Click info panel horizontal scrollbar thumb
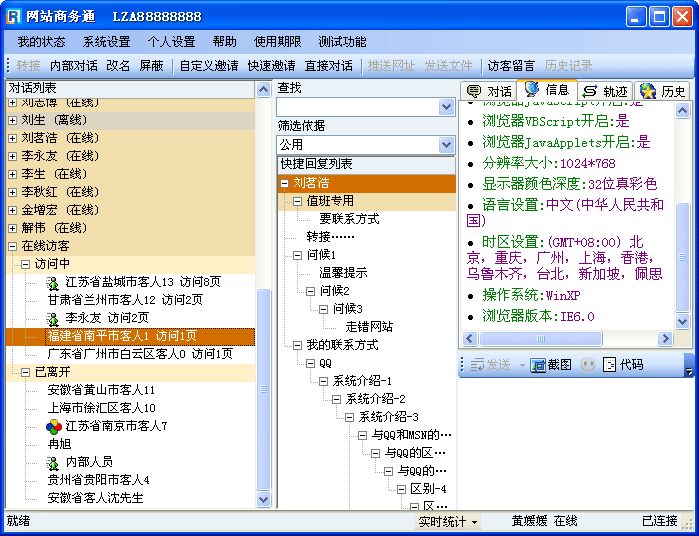The image size is (699, 536). point(541,338)
